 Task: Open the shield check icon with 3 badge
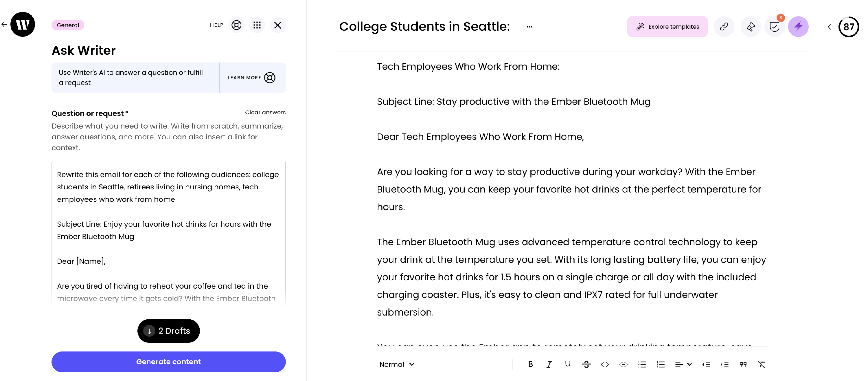pos(774,27)
